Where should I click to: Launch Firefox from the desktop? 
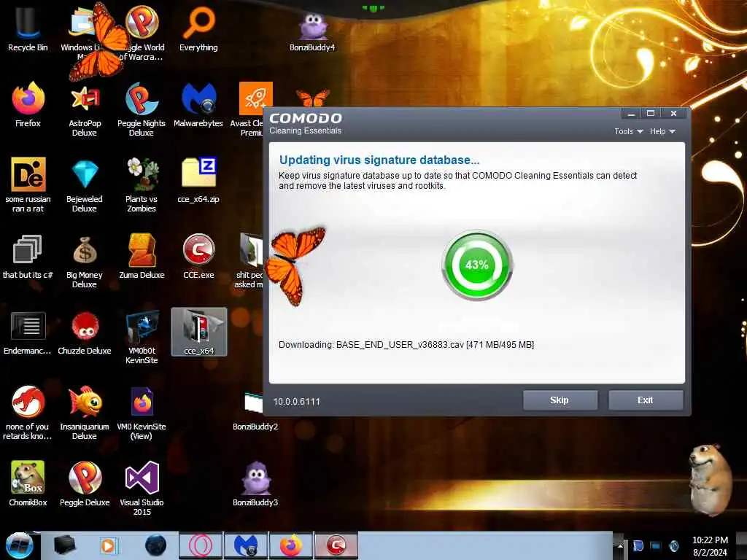[x=28, y=105]
